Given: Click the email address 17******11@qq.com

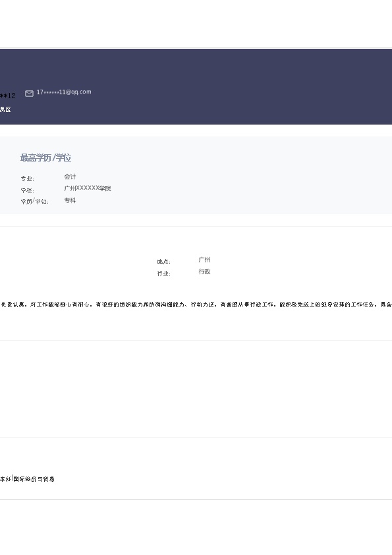Looking at the screenshot, I should click(x=64, y=92).
